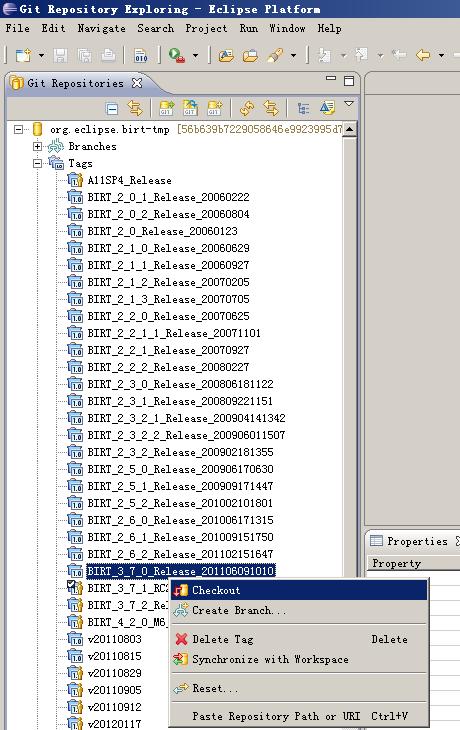Choose Create Branch... in context menu

(299, 610)
